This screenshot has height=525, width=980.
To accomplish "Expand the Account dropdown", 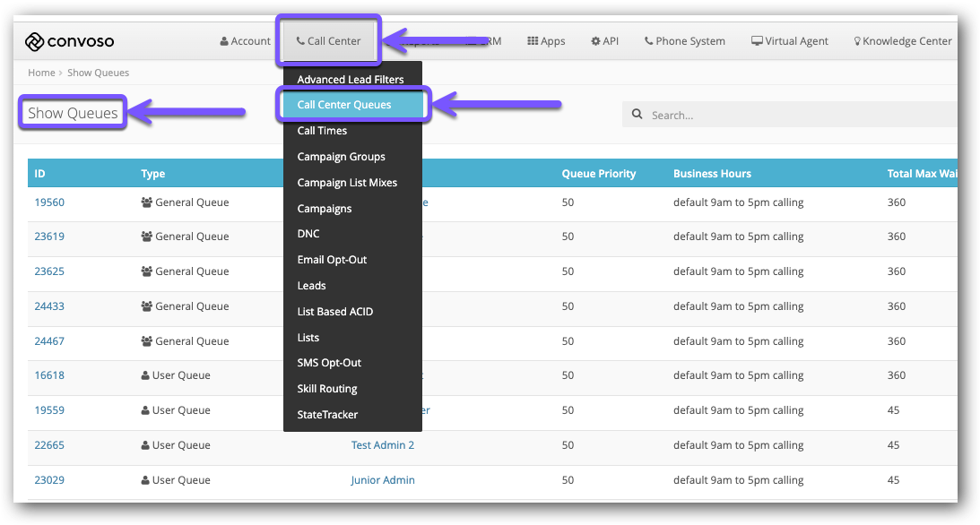I will pyautogui.click(x=245, y=41).
